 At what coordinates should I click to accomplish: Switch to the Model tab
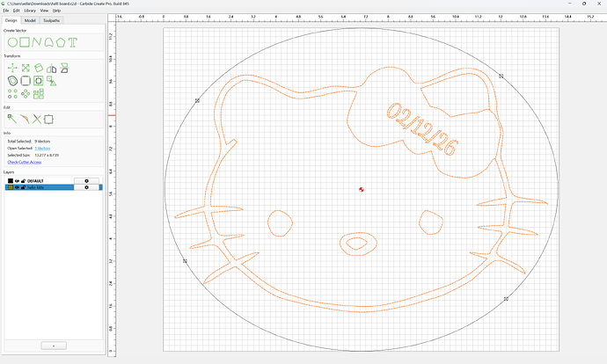tap(30, 20)
